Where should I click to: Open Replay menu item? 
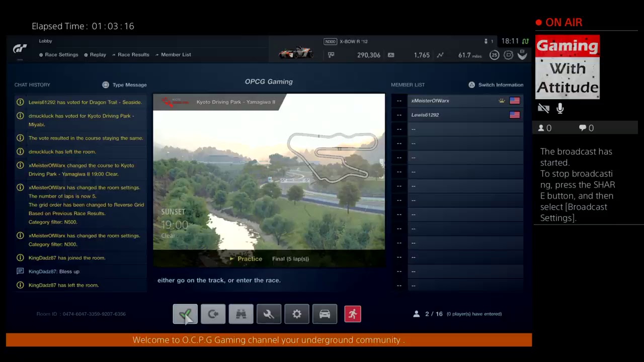tap(95, 55)
